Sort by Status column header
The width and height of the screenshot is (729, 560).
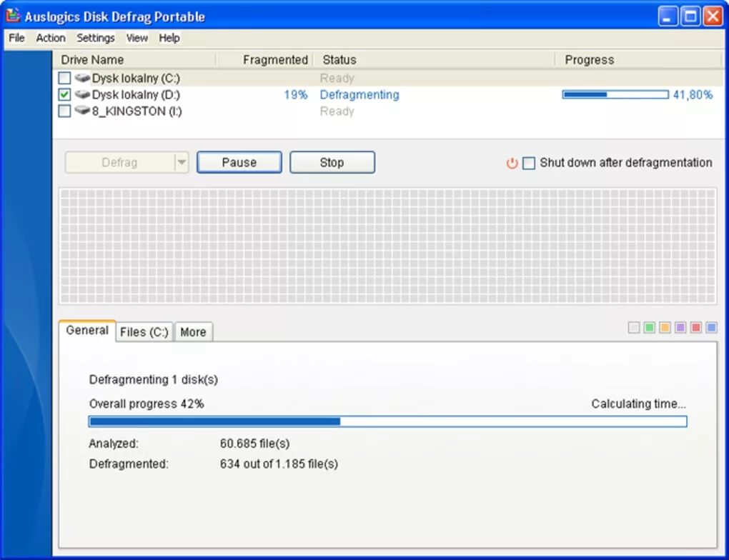click(x=435, y=59)
